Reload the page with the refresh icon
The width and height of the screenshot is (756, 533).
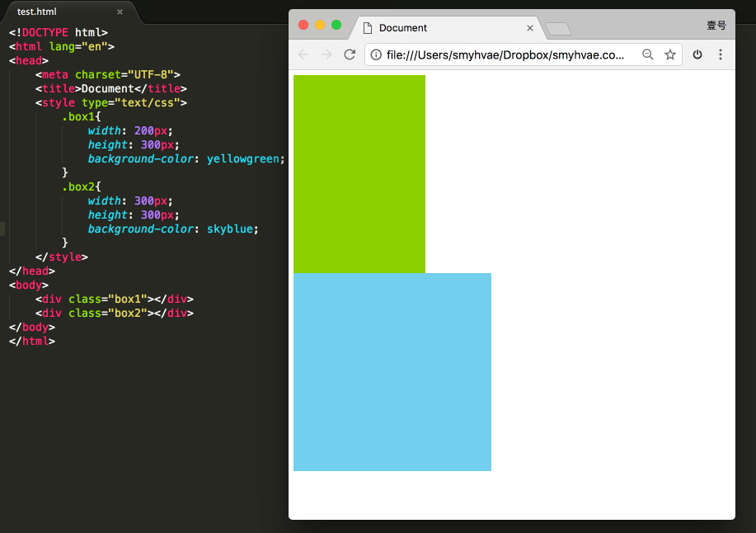pyautogui.click(x=350, y=54)
